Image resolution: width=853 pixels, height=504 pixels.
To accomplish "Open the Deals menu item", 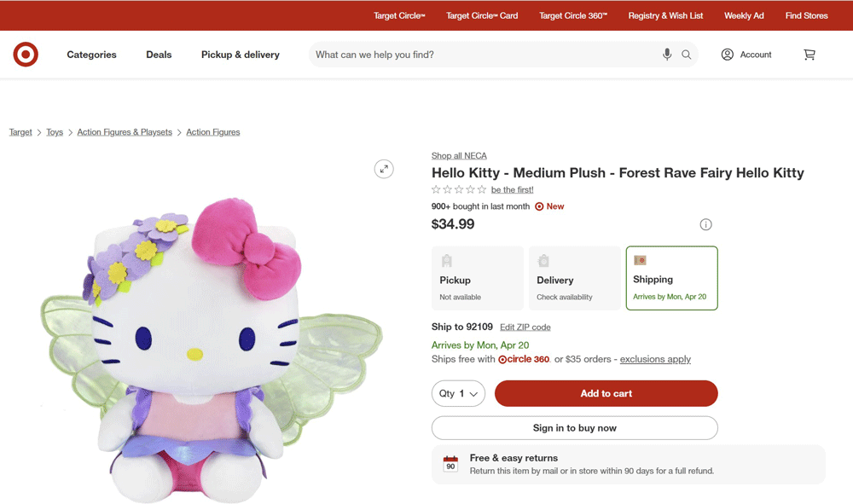I will (x=159, y=55).
